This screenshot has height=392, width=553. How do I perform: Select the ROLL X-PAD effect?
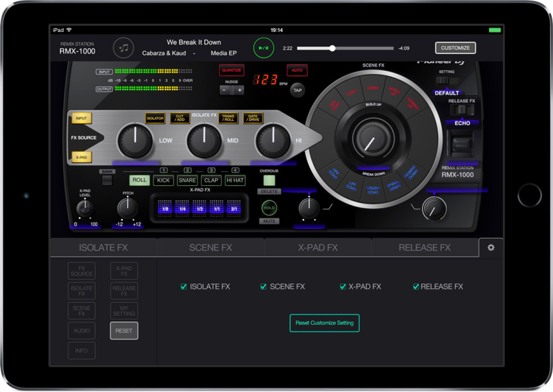[139, 180]
